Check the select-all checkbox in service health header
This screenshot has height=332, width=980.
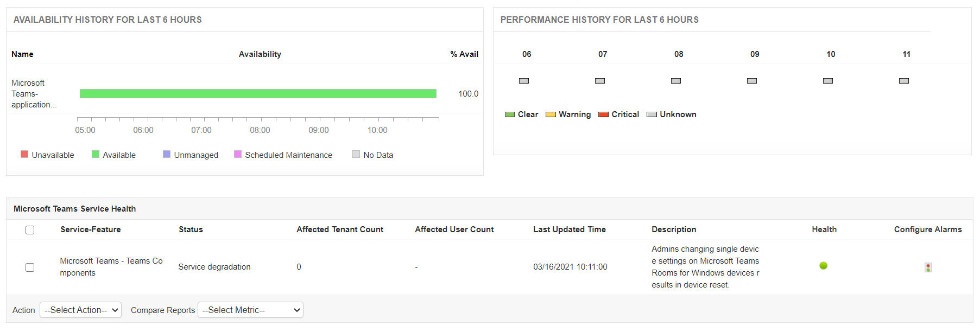(x=30, y=230)
